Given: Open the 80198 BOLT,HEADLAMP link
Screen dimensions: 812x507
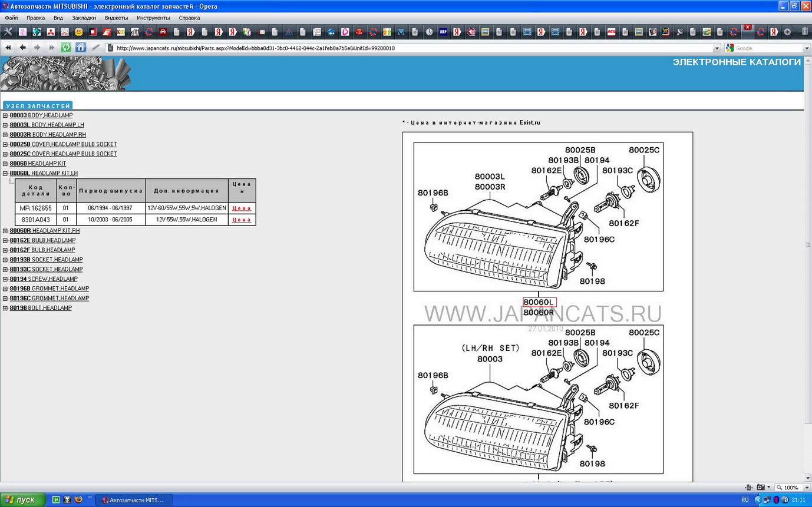Looking at the screenshot, I should pyautogui.click(x=41, y=308).
